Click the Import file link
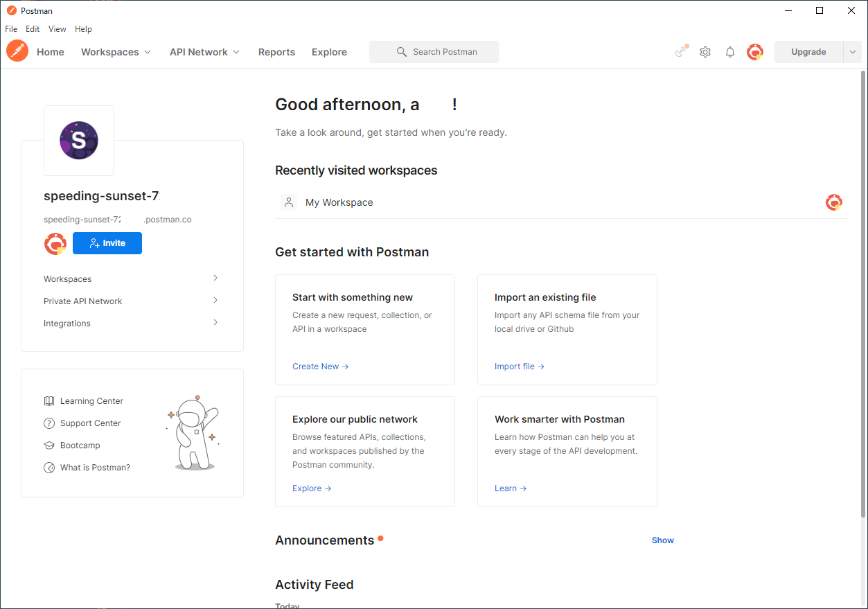868x609 pixels. point(520,367)
